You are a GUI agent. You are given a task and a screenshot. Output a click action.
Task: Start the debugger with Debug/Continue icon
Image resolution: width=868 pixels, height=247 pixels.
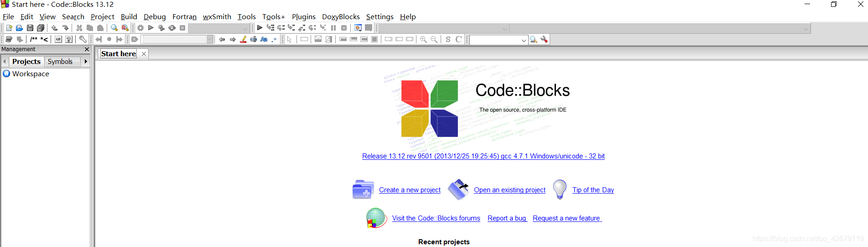[x=260, y=28]
